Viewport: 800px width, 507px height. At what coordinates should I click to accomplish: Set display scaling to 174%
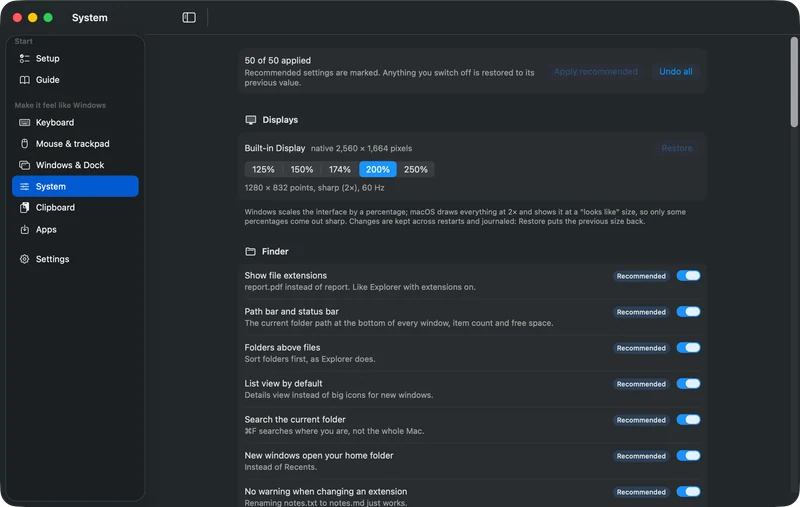[x=340, y=169]
